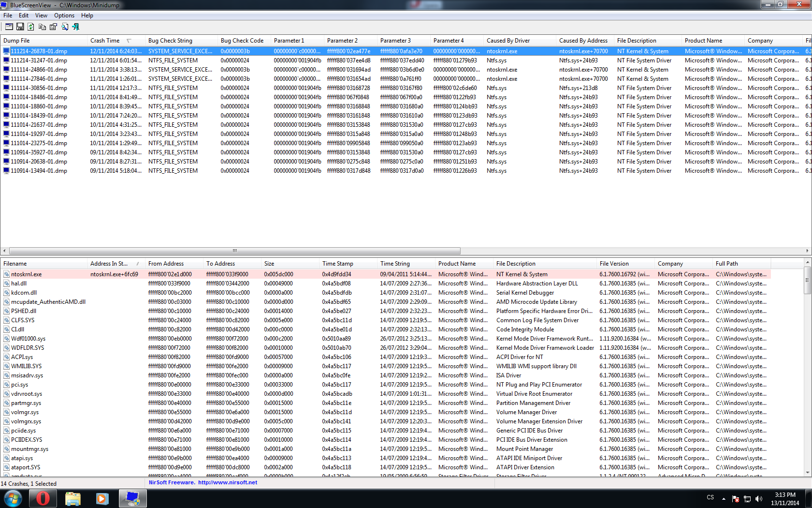Click the file icon beside hal.dll

click(x=6, y=284)
